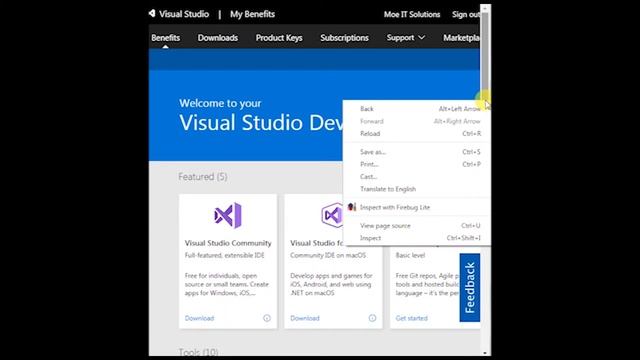Viewport: 640px width, 360px height.
Task: Select Translate to English menu entry
Action: pos(417,189)
